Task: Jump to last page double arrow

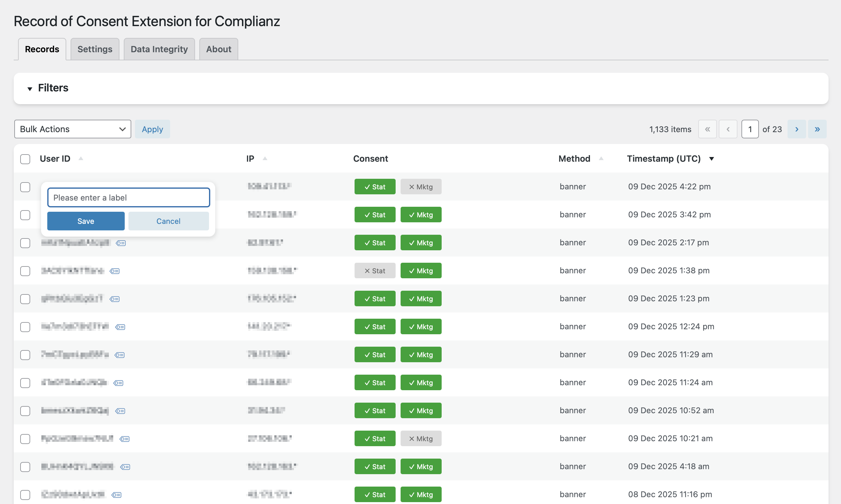Action: point(817,129)
